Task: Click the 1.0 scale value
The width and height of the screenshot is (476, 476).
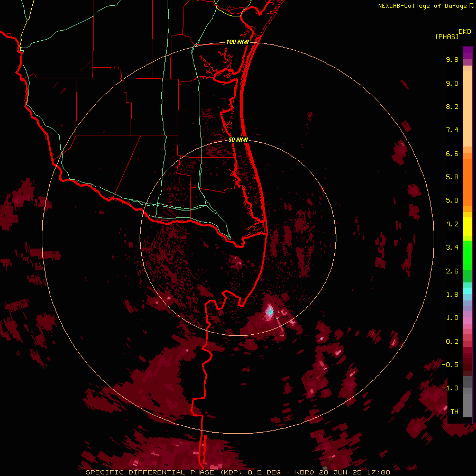Action: click(x=452, y=318)
